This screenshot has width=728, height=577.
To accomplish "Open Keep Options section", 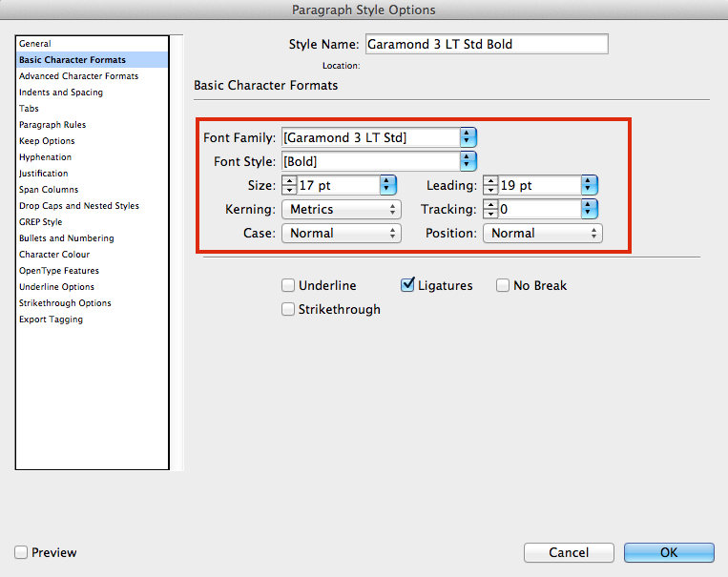I will (x=92, y=141).
